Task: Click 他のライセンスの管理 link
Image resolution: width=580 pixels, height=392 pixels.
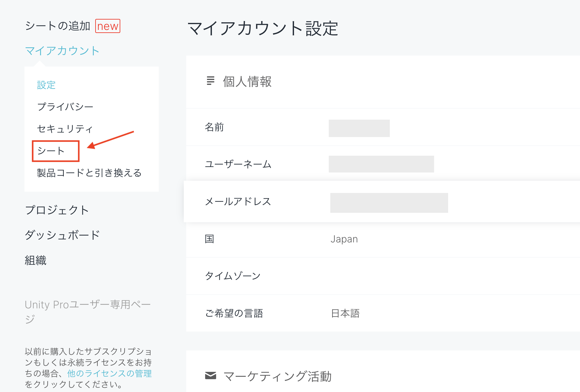Action: coord(109,373)
